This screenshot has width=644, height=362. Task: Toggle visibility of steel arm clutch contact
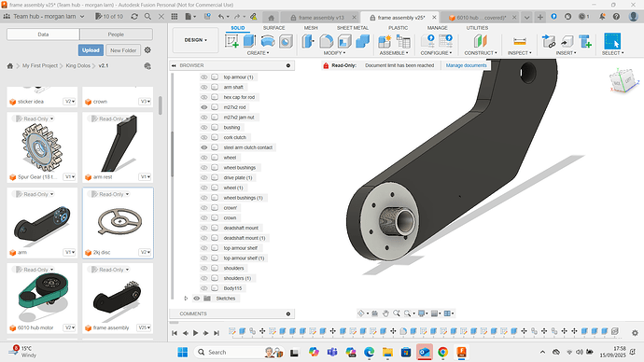tap(203, 147)
